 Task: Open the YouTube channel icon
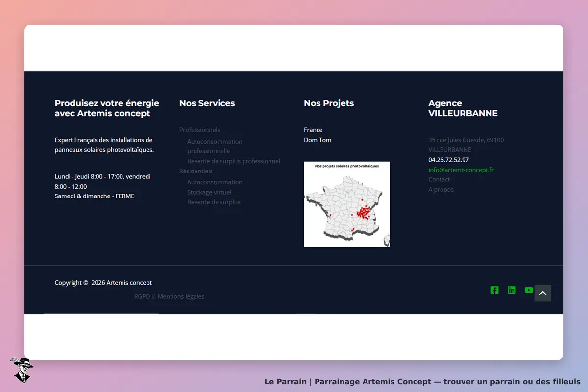pos(529,290)
